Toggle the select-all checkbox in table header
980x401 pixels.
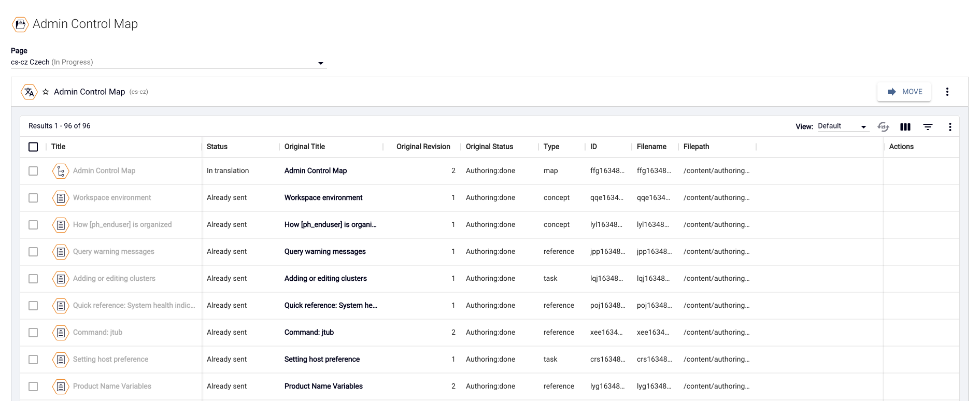click(x=33, y=147)
